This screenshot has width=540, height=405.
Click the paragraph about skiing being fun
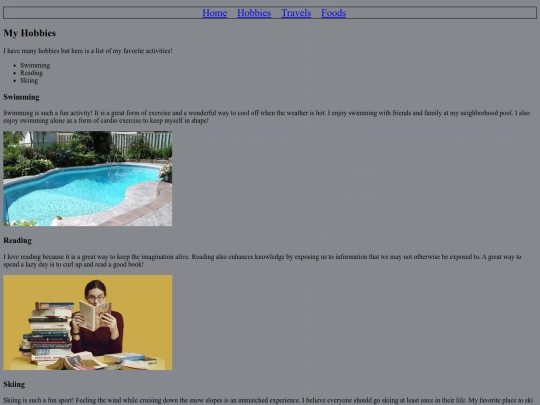click(x=268, y=401)
